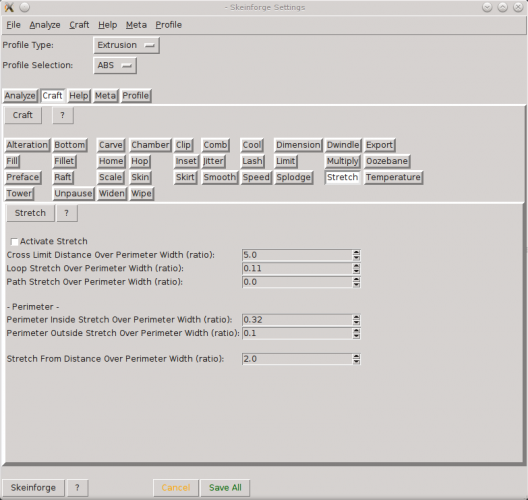Viewport: 528px width, 500px height.
Task: Open the Profile Selection ABS dropdown
Action: tap(115, 65)
